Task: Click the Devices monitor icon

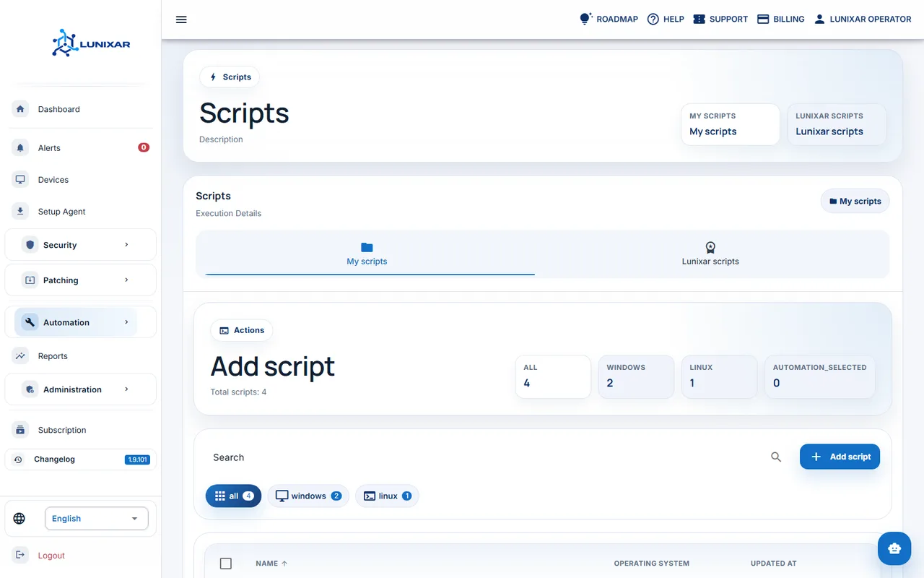Action: [x=20, y=179]
